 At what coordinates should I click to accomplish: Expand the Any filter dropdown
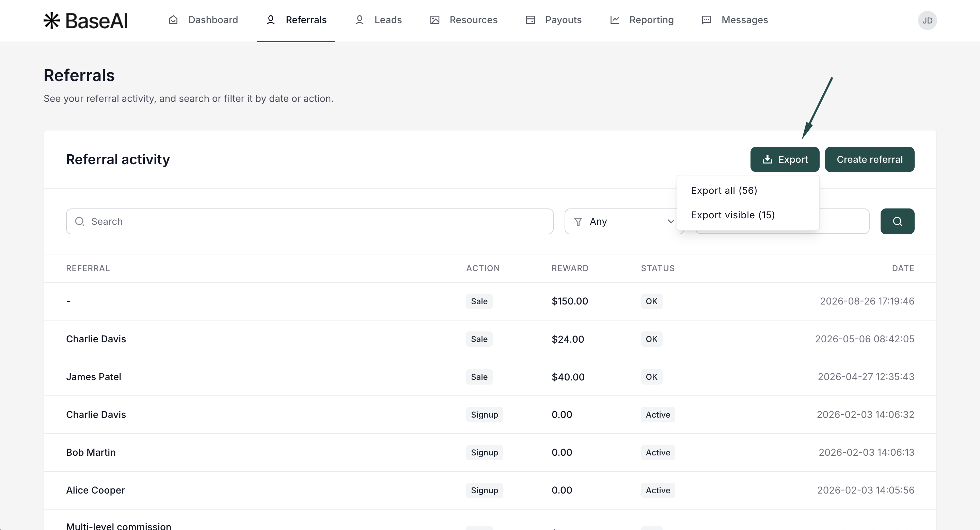click(x=624, y=221)
